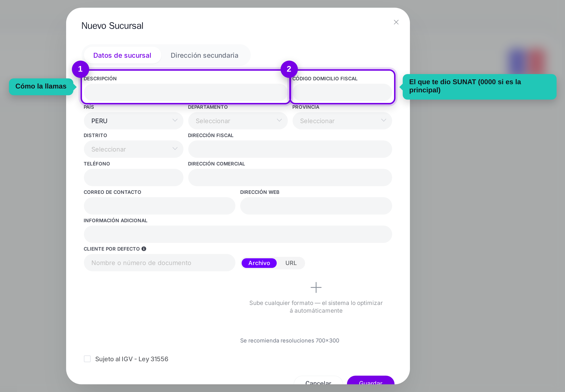The width and height of the screenshot is (565, 392).
Task: Focus the Descripción input field
Action: 186,92
